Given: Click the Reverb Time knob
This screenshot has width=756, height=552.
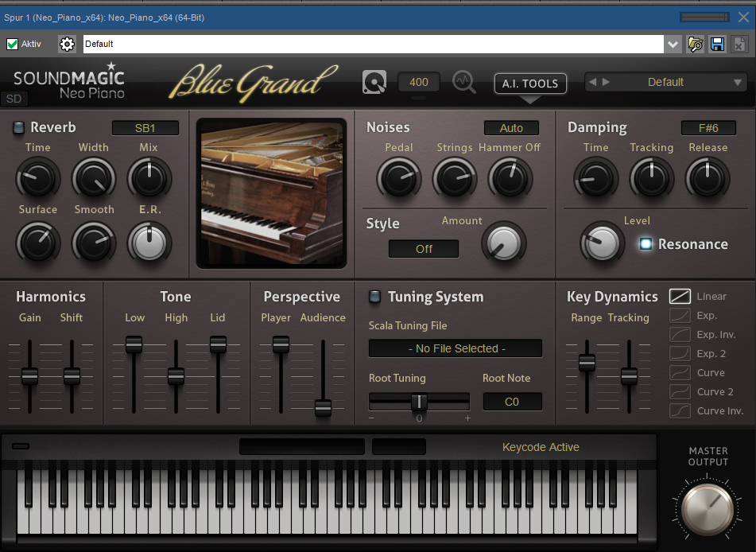Looking at the screenshot, I should tap(37, 178).
